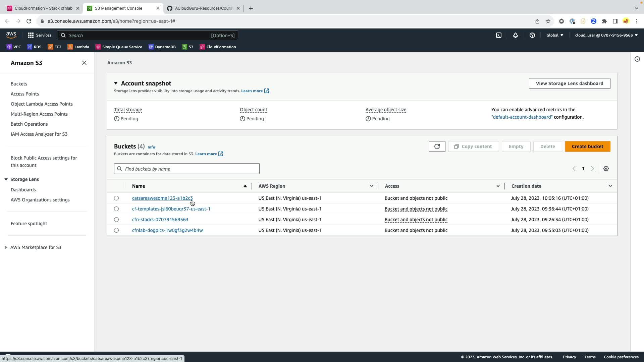Select radio button for cfn-stacks-070791569563 bucket
Screen dimensions: 644x362
click(116, 220)
